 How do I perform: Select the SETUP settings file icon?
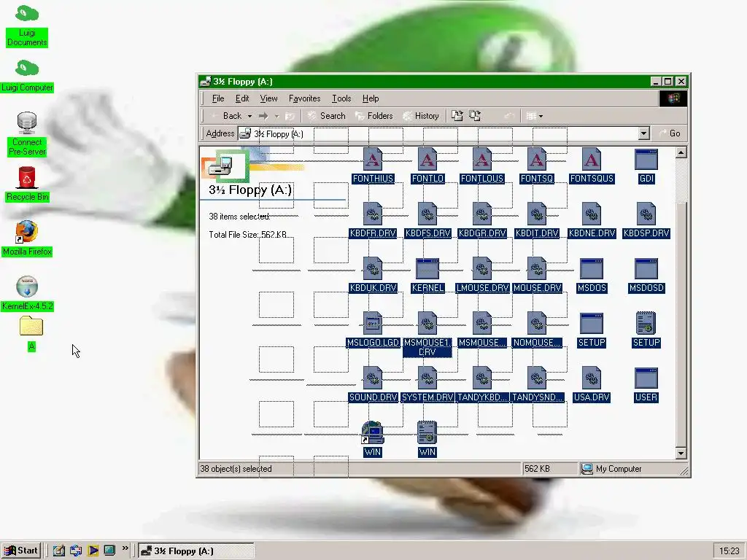click(646, 330)
